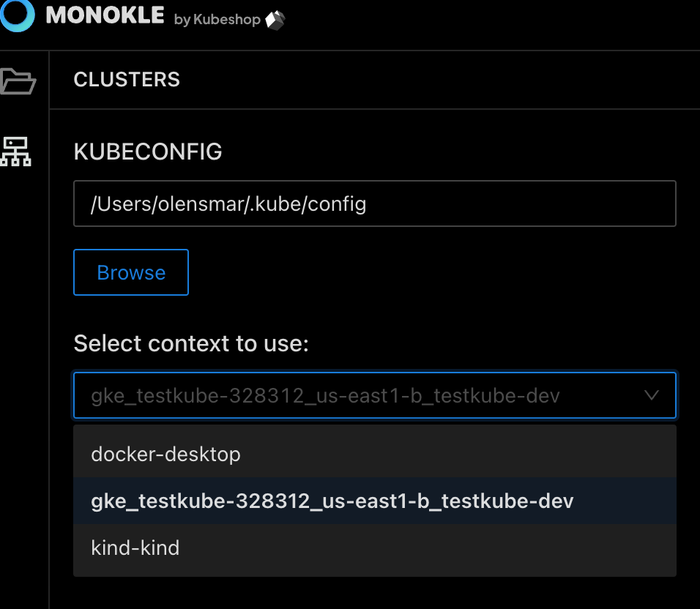
Task: Select the cluster network icon in sidebar
Action: (x=15, y=152)
